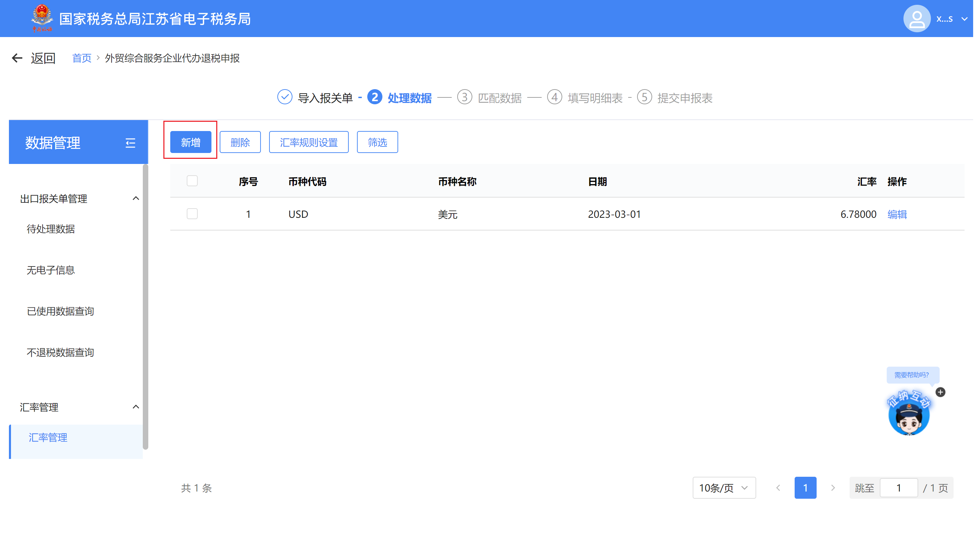
Task: Click the 跳至 page number input
Action: 898,488
